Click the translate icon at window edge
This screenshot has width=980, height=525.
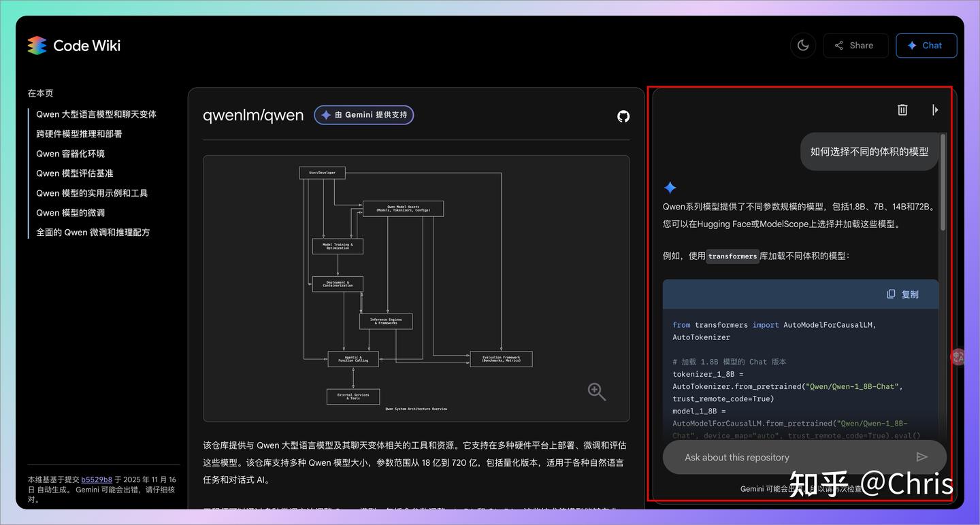(958, 357)
